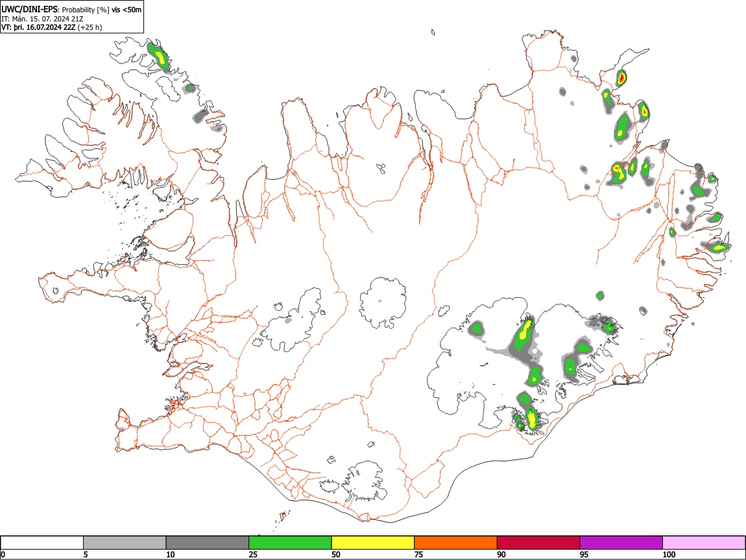
Task: Click the orange 75–90% legend swatch
Action: click(456, 543)
